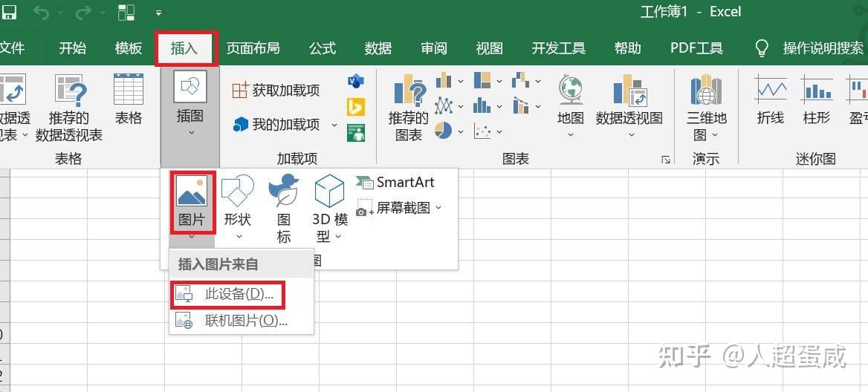Click the 获取加载项 label

[286, 91]
